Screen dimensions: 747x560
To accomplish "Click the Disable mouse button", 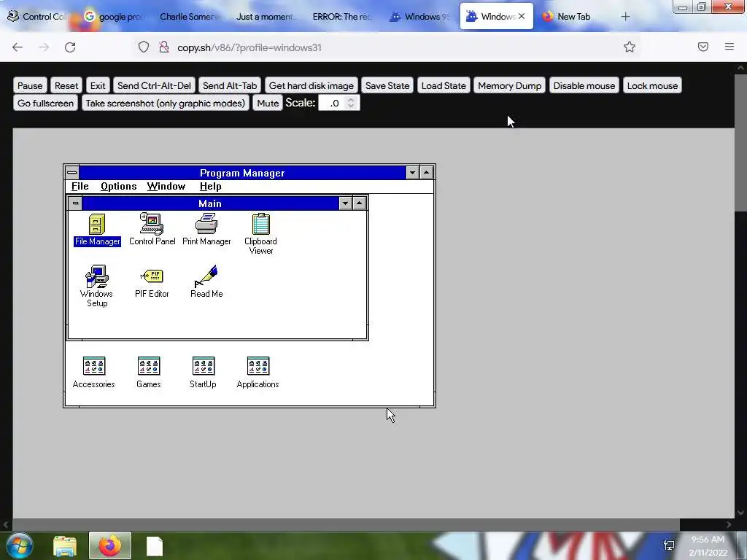I will [x=584, y=86].
